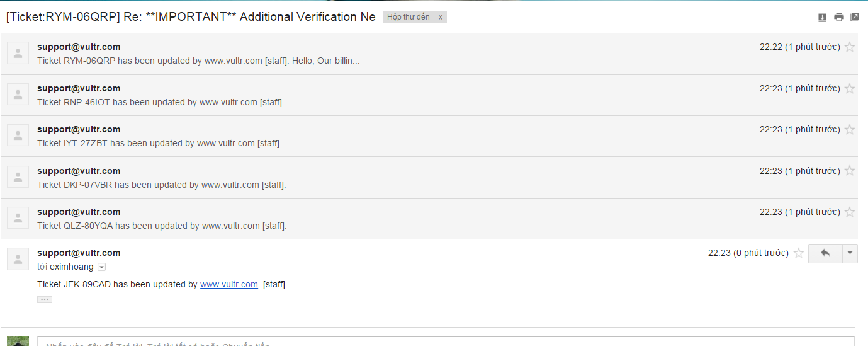This screenshot has width=868, height=346.
Task: Star the 22:22 Ticket RYM-06QRP message
Action: click(850, 47)
